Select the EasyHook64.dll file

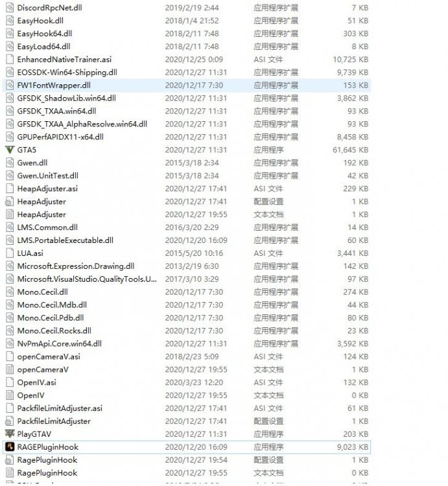(x=44, y=34)
